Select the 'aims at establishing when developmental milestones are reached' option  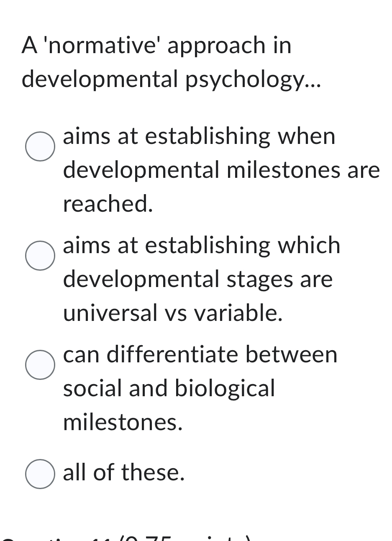pyautogui.click(x=40, y=146)
